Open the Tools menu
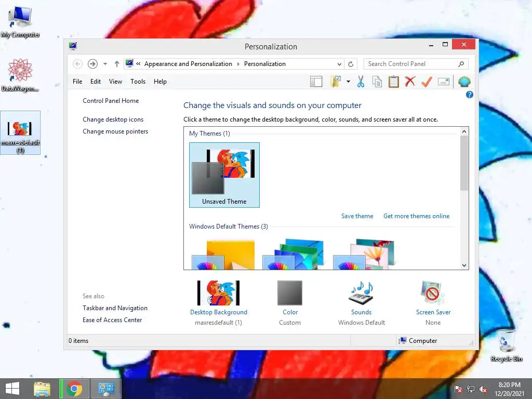The height and width of the screenshot is (399, 532). click(138, 82)
